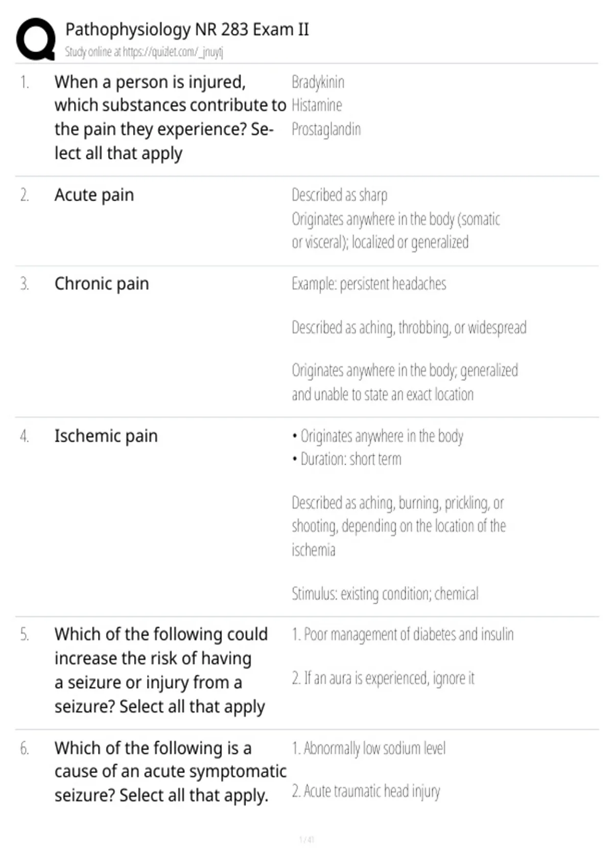This screenshot has height=868, width=613.
Task: Click the Histamine answer text
Action: [317, 105]
